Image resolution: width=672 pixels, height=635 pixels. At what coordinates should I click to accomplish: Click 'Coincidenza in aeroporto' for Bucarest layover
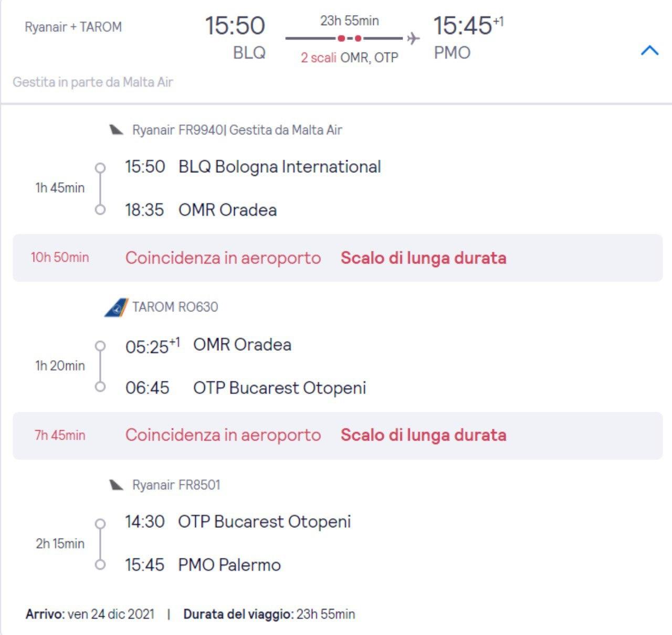coord(223,435)
